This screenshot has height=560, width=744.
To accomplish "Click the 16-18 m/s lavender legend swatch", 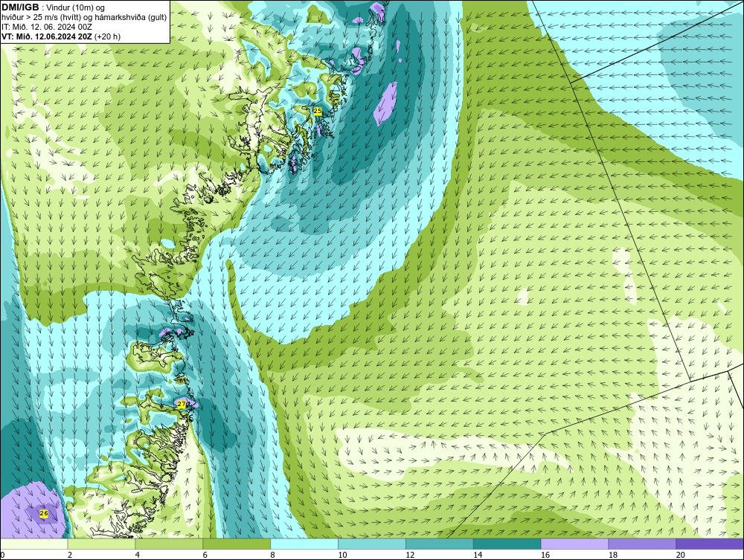I will (x=574, y=544).
